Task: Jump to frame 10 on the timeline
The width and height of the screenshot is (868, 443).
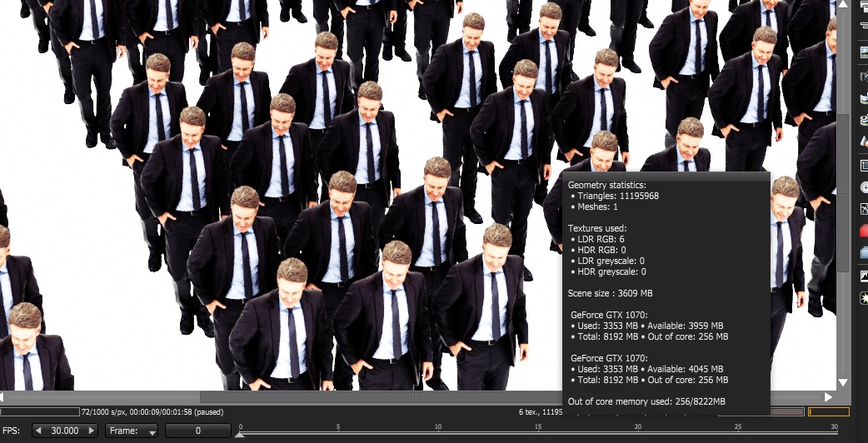Action: click(438, 427)
